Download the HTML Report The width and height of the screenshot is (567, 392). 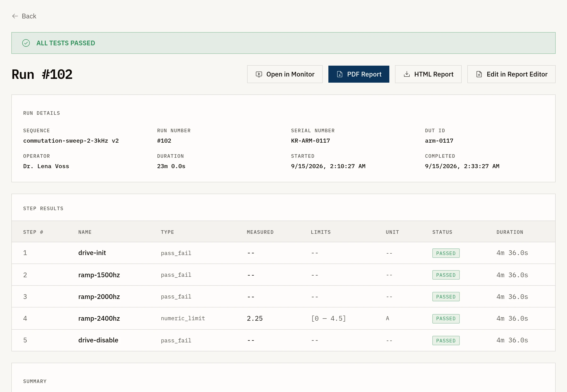[x=428, y=74]
